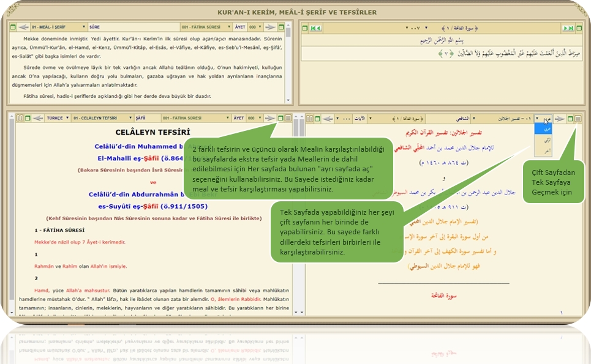
Task: Click 'es-Suyûtî eş-Şâfiî (ö.911/1505)' line
Action: [x=153, y=206]
